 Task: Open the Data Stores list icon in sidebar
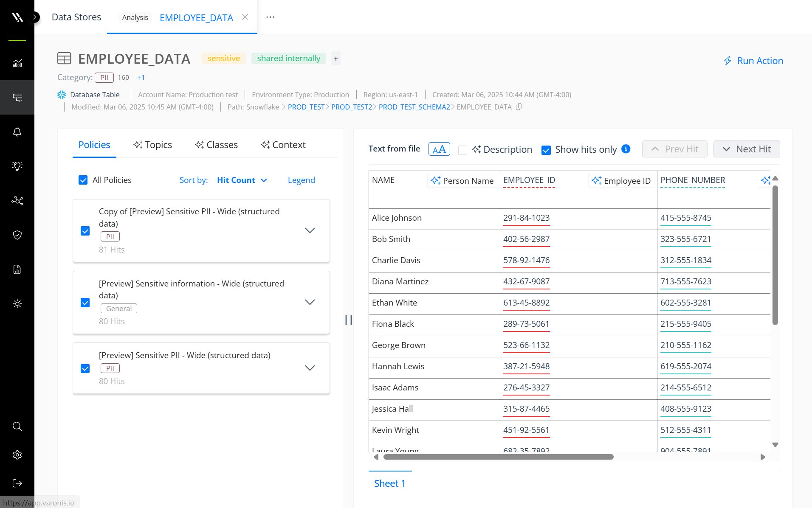coord(17,98)
